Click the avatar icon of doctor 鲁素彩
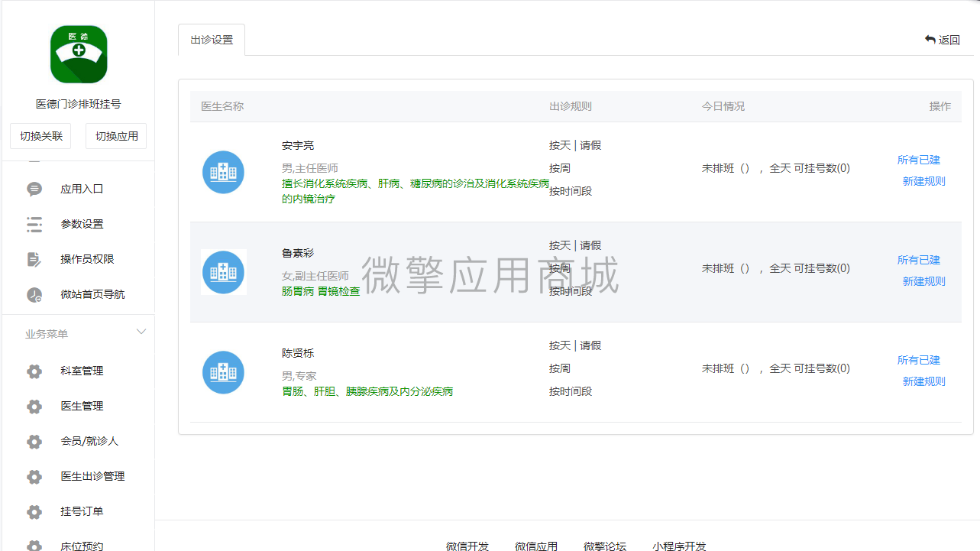980x551 pixels. pyautogui.click(x=223, y=272)
